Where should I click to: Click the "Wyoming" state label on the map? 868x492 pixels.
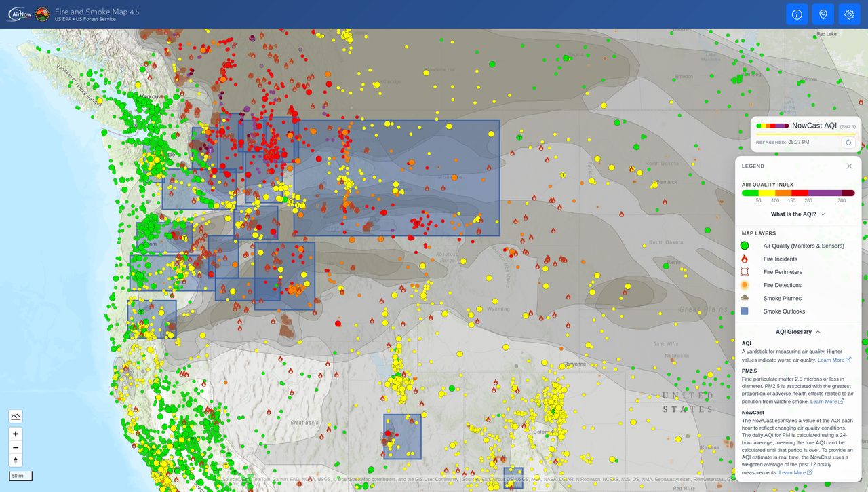point(498,309)
